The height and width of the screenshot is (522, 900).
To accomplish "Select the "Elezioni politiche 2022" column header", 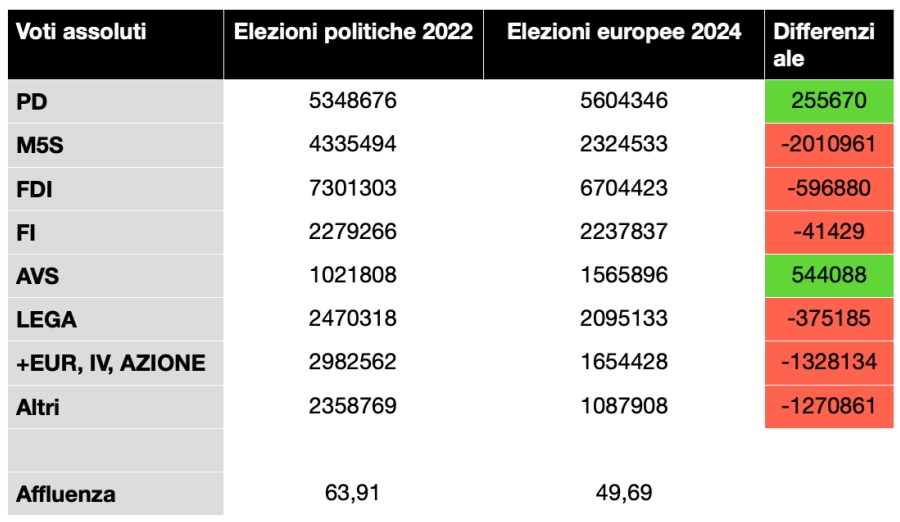I will [353, 32].
